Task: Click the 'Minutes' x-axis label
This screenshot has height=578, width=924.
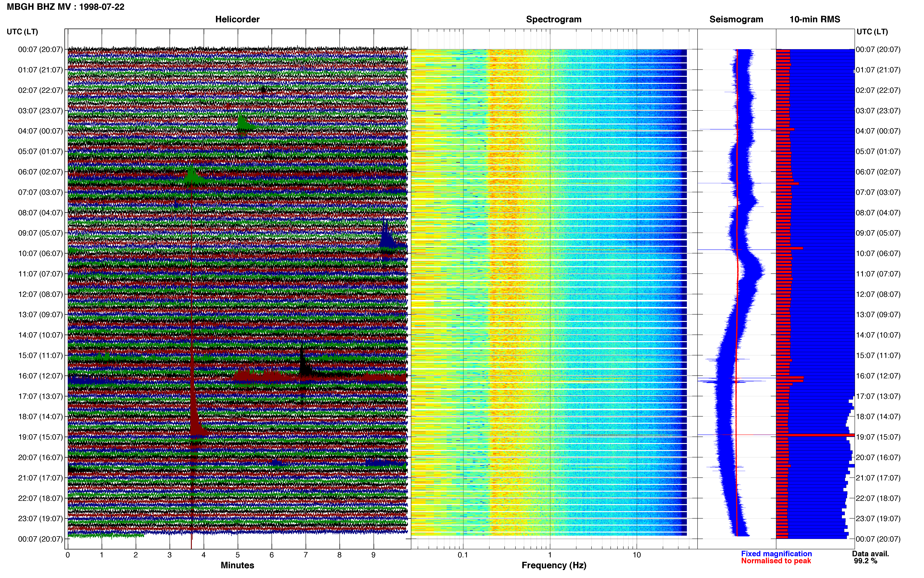Action: 237,565
